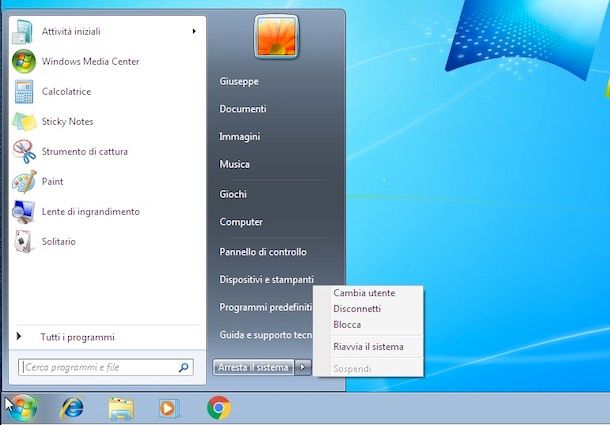Screen dimensions: 610x425
Task: Focus the Cerca programmi e file field
Action: click(x=105, y=367)
